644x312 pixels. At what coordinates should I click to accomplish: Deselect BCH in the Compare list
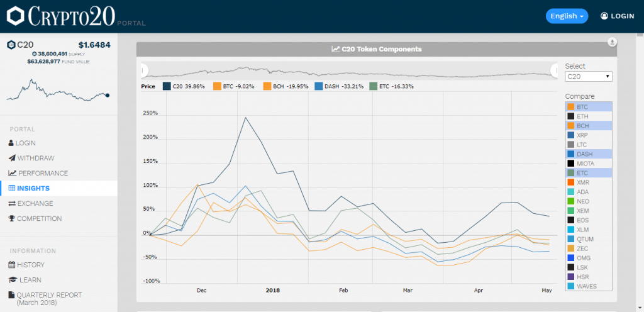click(x=589, y=126)
